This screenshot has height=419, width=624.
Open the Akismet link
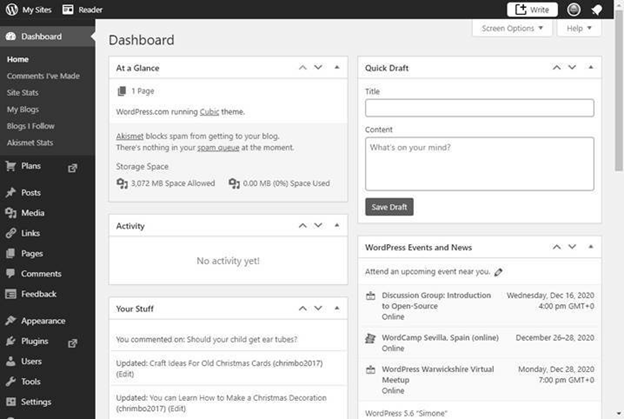130,136
